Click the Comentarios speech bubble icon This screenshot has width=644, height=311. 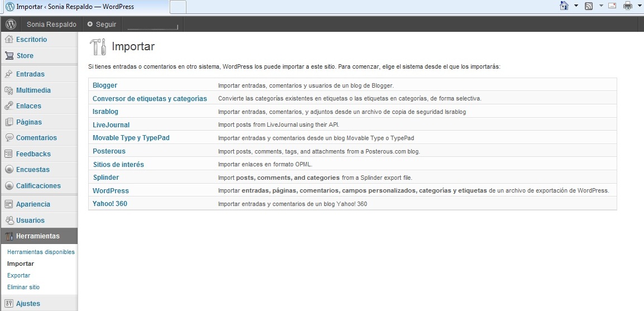(x=9, y=138)
